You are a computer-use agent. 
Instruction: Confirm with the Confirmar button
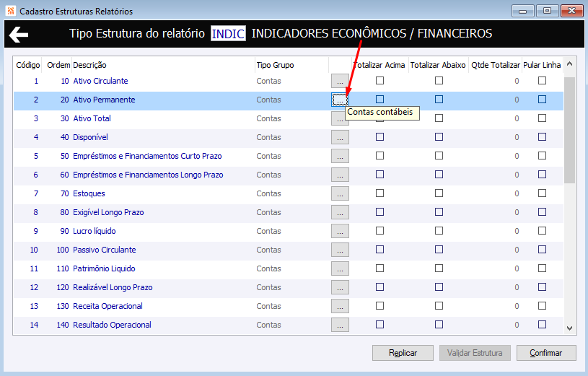point(546,353)
